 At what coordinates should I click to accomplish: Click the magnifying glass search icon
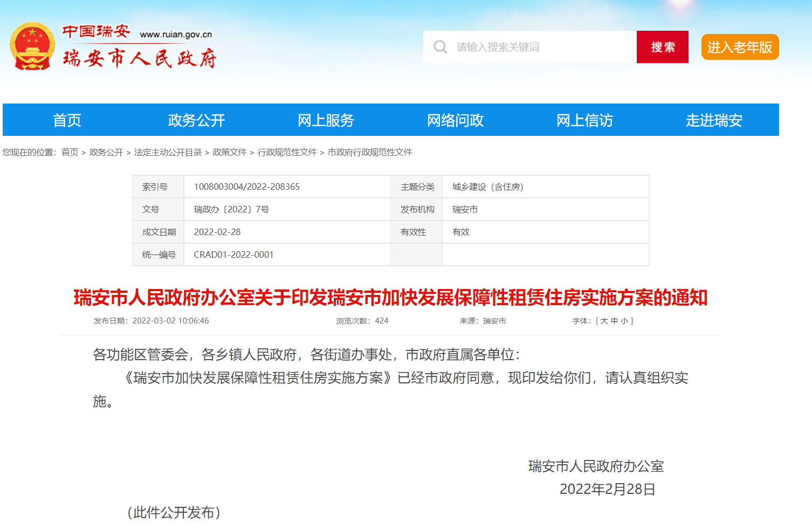pos(441,47)
